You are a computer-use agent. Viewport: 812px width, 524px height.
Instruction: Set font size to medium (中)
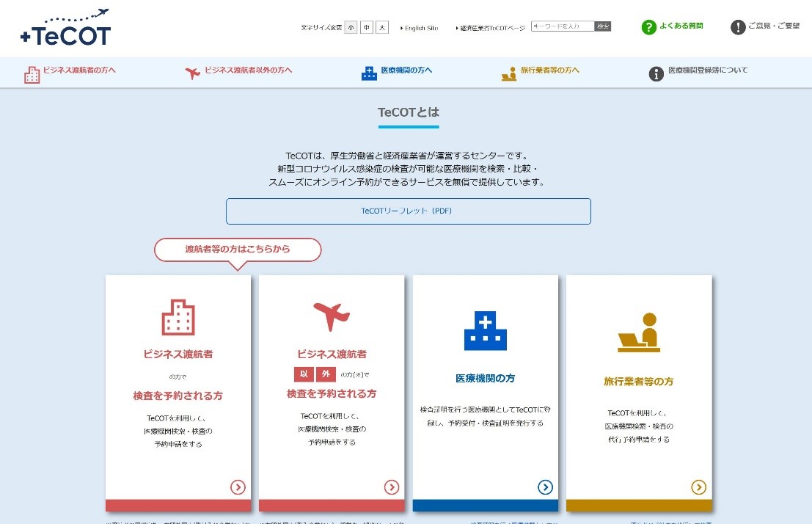pyautogui.click(x=367, y=27)
